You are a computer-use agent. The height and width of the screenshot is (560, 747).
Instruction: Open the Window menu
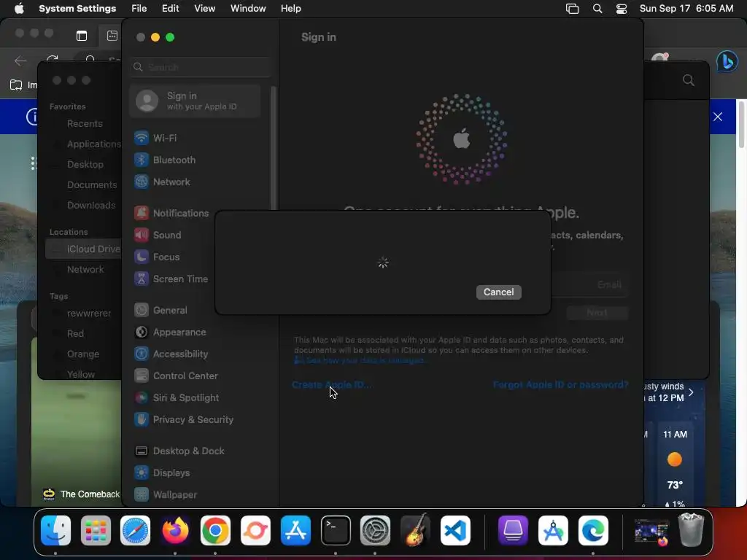(248, 9)
